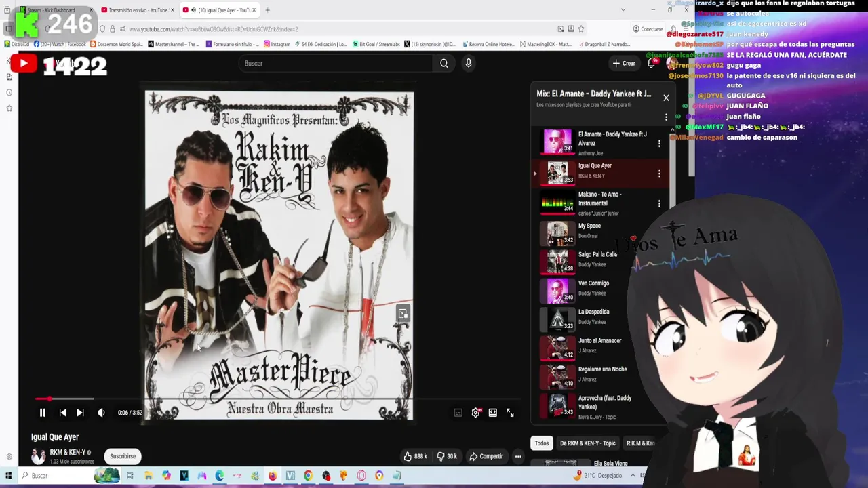Open browser sidebar settings gear
This screenshot has height=488, width=868.
click(9, 457)
